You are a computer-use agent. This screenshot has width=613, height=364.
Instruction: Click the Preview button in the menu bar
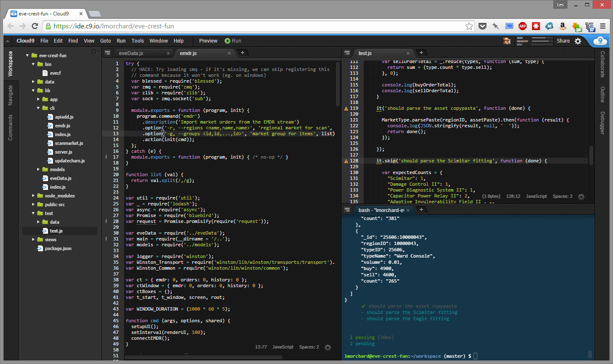(x=208, y=41)
